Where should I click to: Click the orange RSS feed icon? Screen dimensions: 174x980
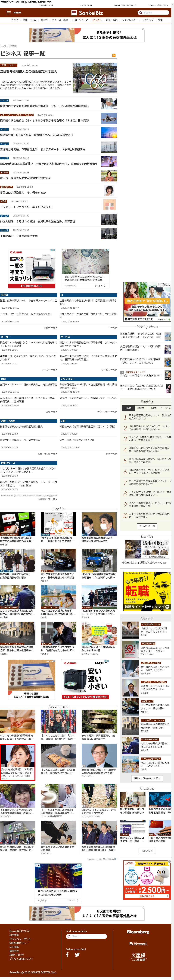[x=114, y=55]
